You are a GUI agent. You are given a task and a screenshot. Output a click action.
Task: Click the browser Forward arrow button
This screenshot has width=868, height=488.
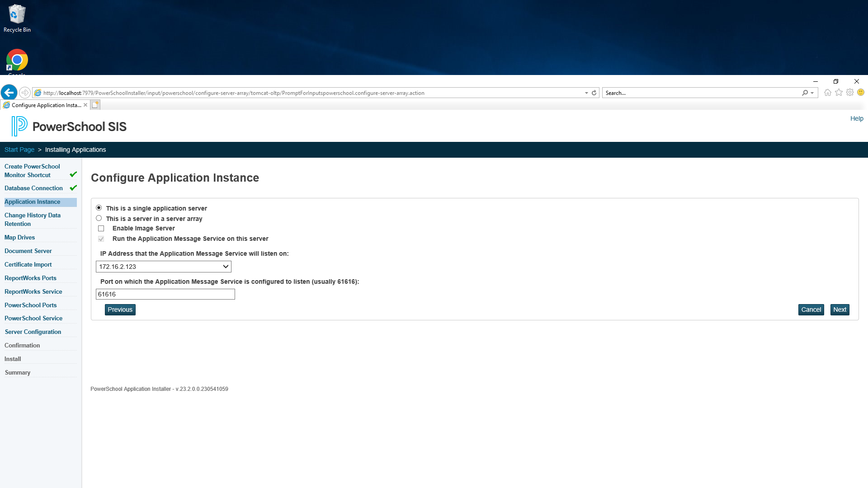click(x=25, y=93)
